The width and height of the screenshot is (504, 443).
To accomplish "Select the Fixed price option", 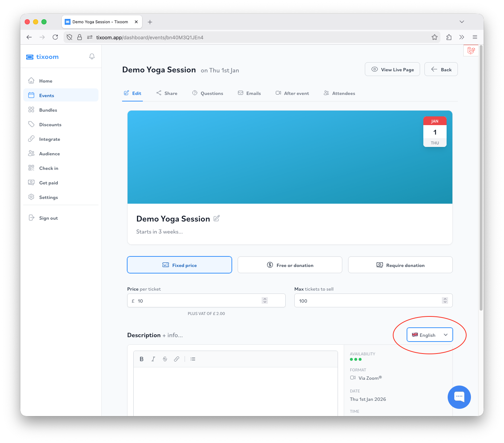I will [180, 265].
